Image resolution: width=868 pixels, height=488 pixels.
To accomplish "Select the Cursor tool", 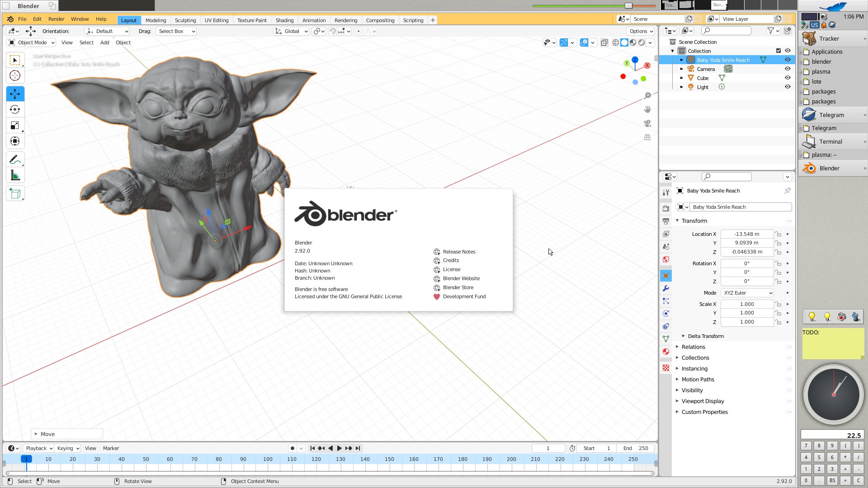I will pyautogui.click(x=15, y=76).
